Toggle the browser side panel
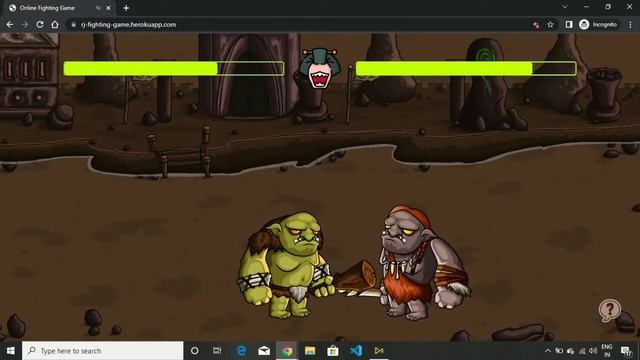Viewport: 640px width, 360px height. pos(569,24)
